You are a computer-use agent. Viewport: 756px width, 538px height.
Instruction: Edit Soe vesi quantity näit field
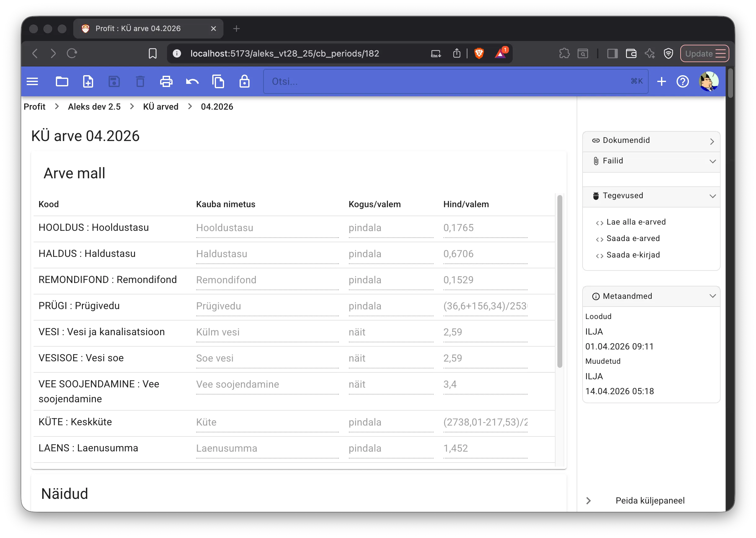tap(391, 359)
